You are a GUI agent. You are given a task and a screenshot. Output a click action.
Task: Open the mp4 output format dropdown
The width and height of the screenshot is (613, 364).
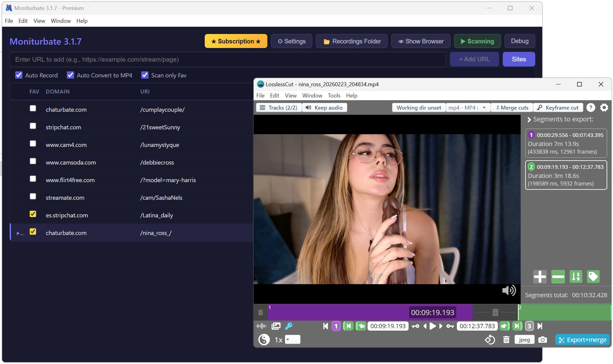(468, 107)
